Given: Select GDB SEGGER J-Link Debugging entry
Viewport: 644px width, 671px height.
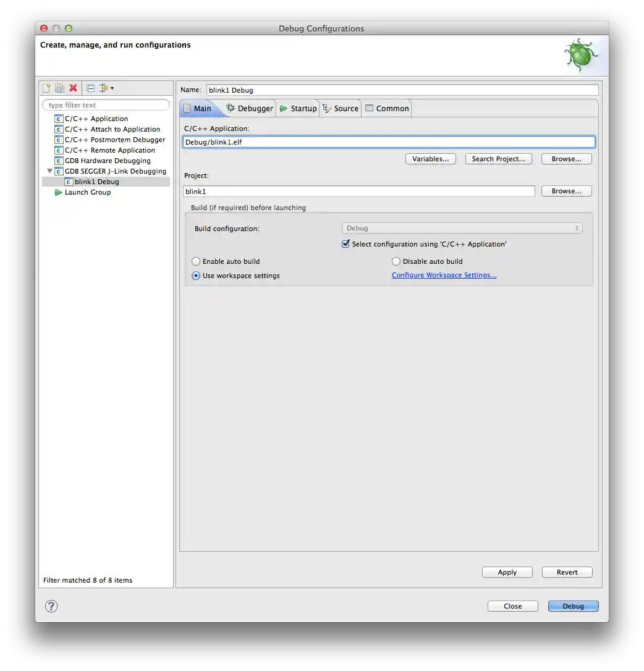Looking at the screenshot, I should [x=116, y=171].
